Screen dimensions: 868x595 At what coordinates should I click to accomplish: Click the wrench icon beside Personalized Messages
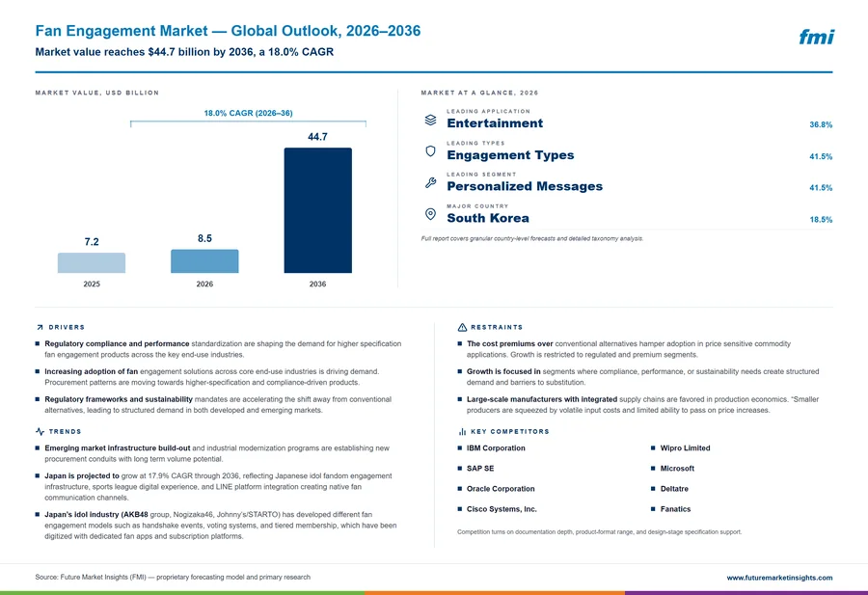430,182
